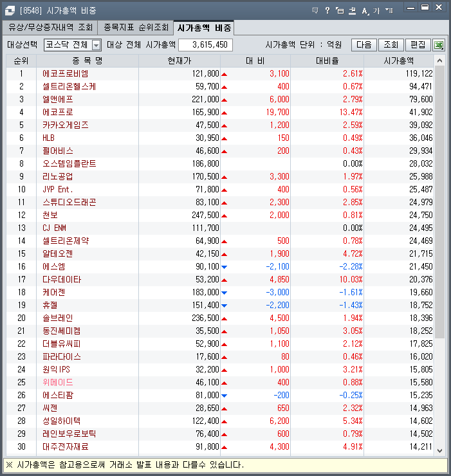The height and width of the screenshot is (476, 451).
Task: Select stock 솔브레인
Action: (x=58, y=318)
